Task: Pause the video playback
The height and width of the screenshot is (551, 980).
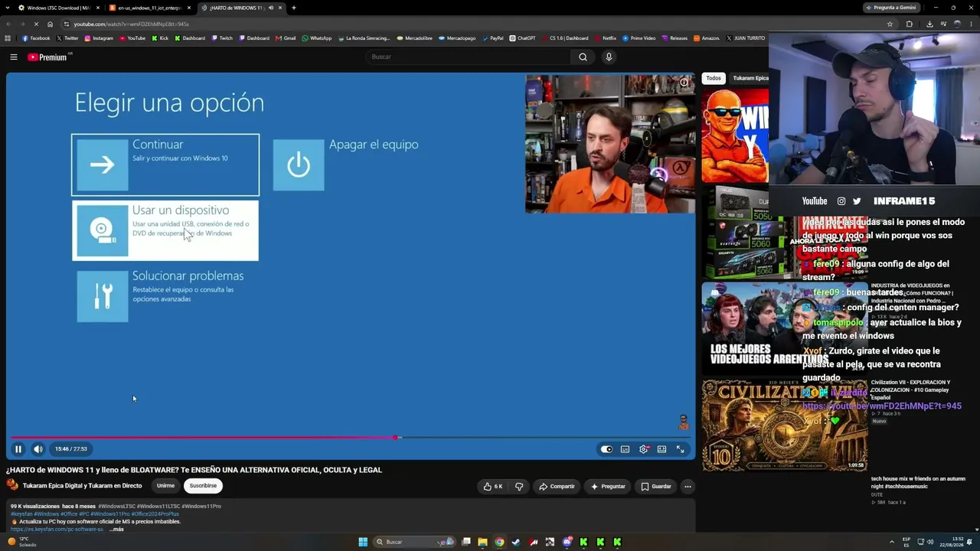Action: pos(18,449)
